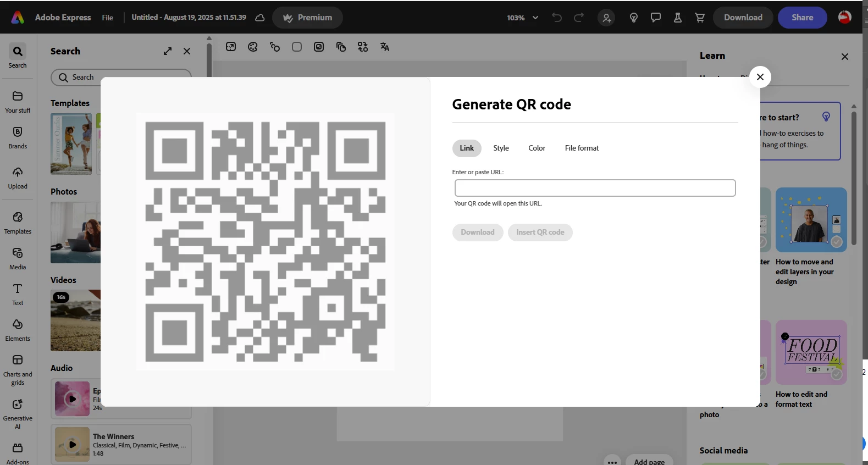Open Upload in sidebar
The height and width of the screenshot is (465, 868).
pos(18,178)
